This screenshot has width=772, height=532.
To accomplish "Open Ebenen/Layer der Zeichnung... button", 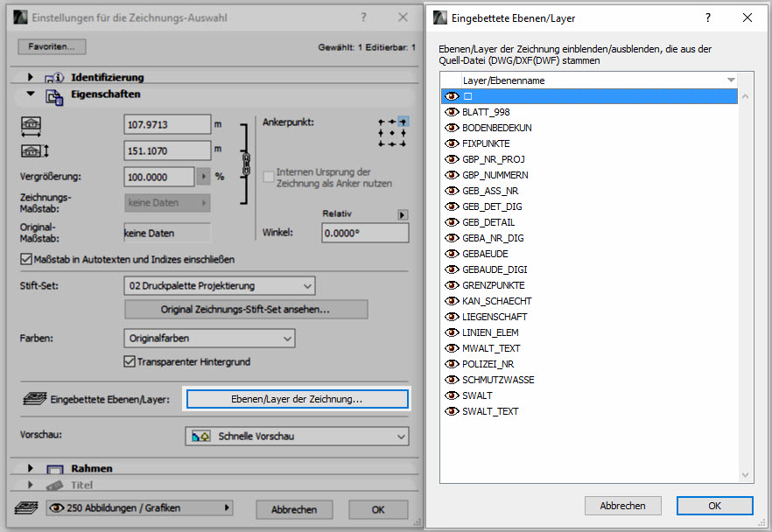I will 297,399.
